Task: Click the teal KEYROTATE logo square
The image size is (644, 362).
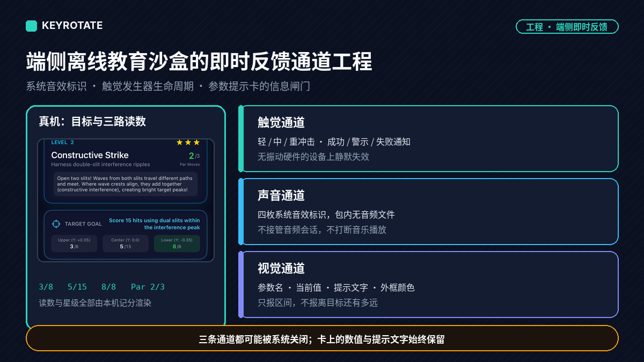Action: (x=31, y=26)
